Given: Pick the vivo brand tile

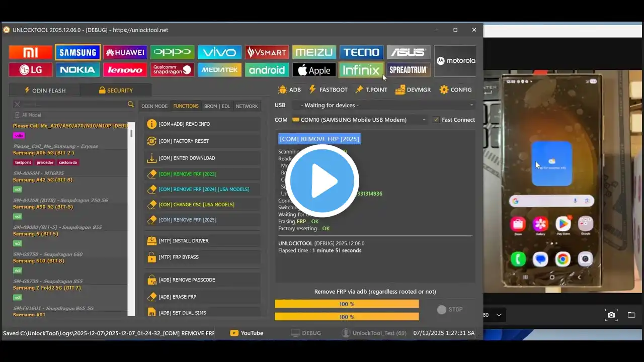Looking at the screenshot, I should [219, 52].
